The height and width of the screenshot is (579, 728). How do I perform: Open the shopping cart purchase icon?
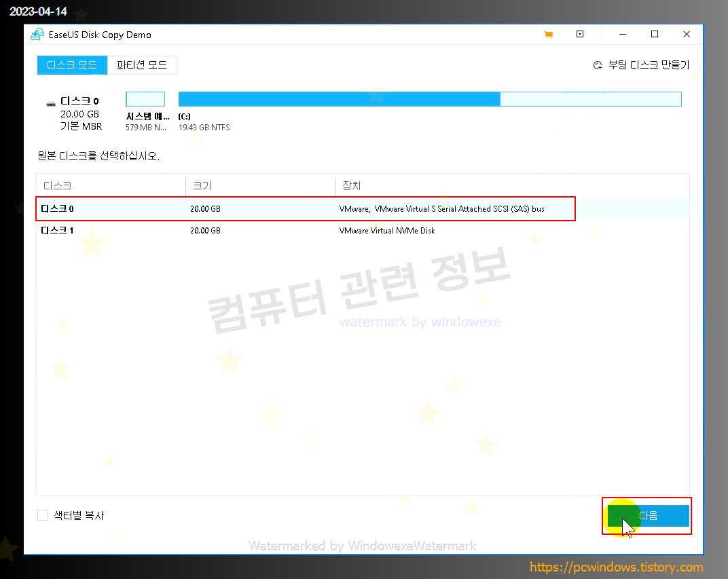tap(548, 35)
